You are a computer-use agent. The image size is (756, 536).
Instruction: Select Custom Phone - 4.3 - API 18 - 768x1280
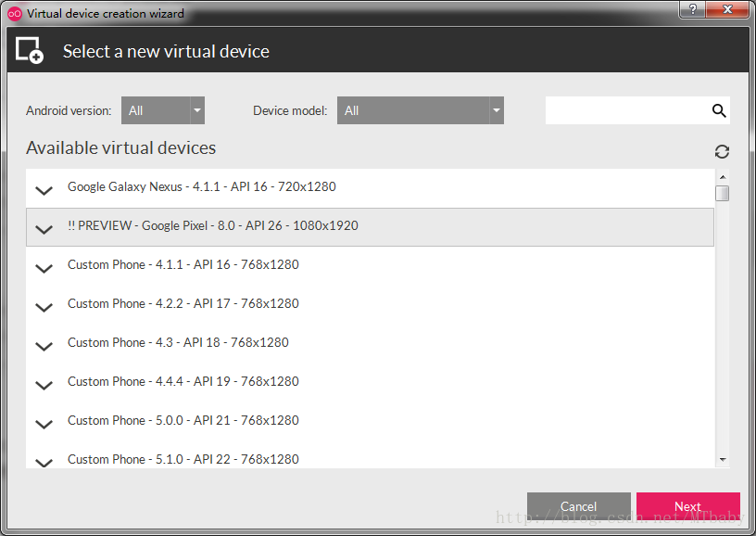370,344
